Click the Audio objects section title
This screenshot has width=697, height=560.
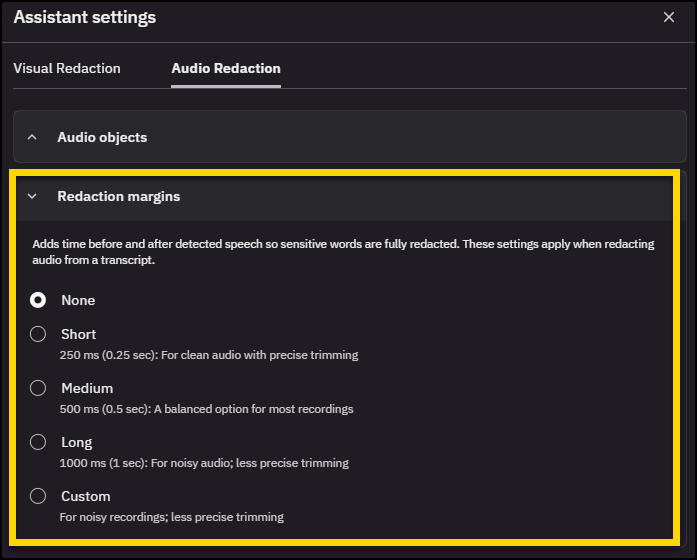pyautogui.click(x=102, y=137)
